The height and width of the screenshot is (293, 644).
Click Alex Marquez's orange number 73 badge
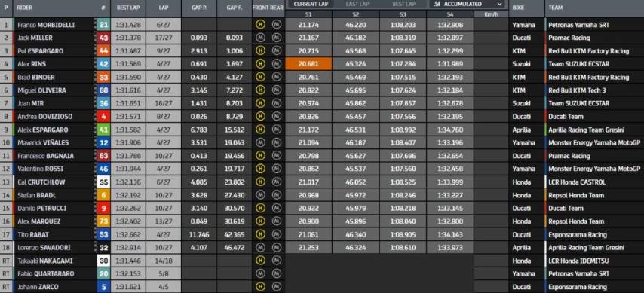(x=103, y=221)
